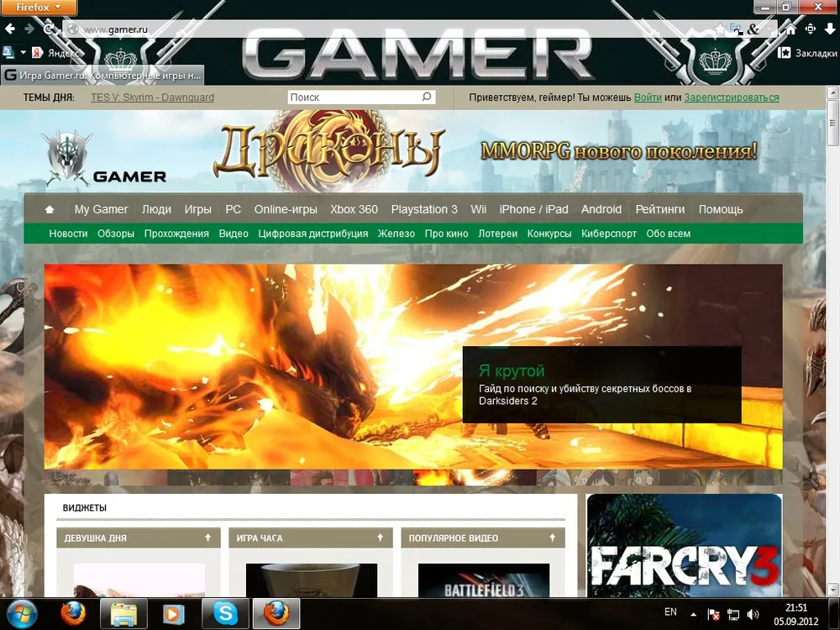840x630 pixels.
Task: Open the Игры section
Action: click(x=197, y=209)
